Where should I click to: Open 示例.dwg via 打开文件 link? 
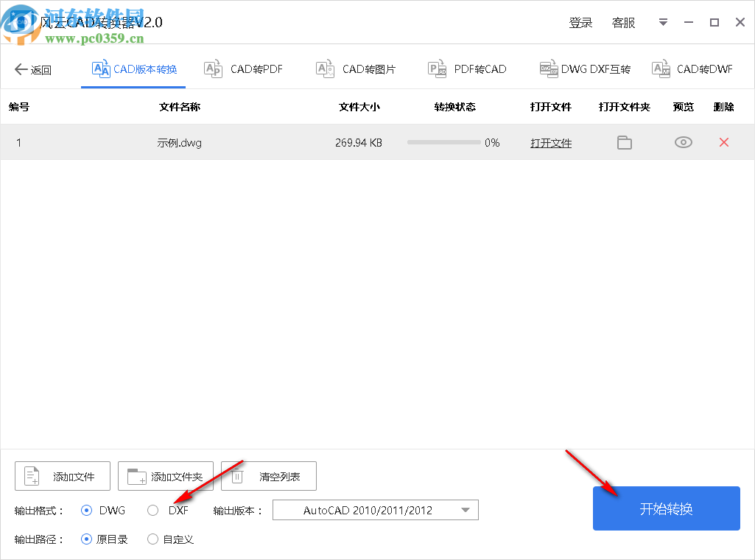tap(551, 142)
